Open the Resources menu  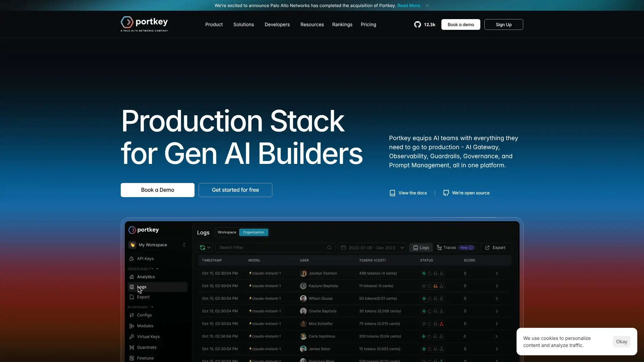click(312, 24)
